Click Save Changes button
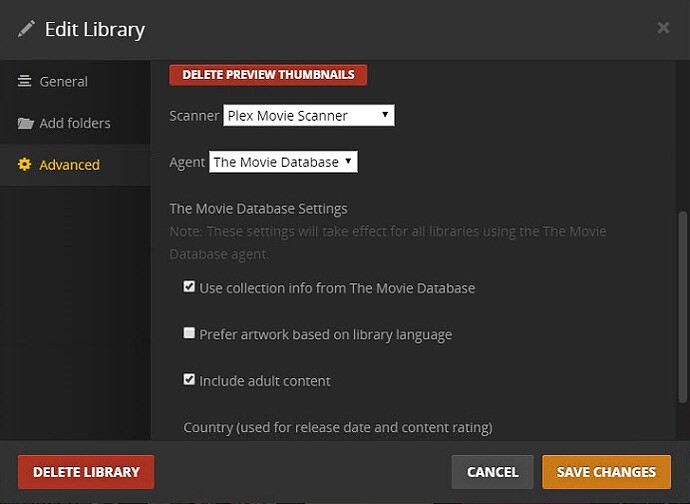Image resolution: width=690 pixels, height=504 pixels. coord(606,472)
